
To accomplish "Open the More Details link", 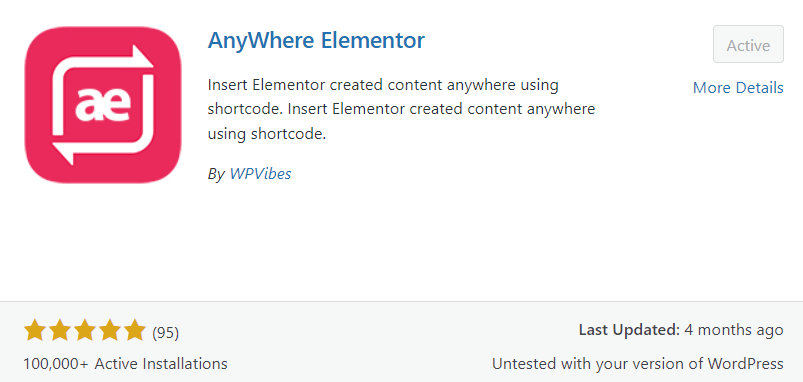I will coord(738,88).
